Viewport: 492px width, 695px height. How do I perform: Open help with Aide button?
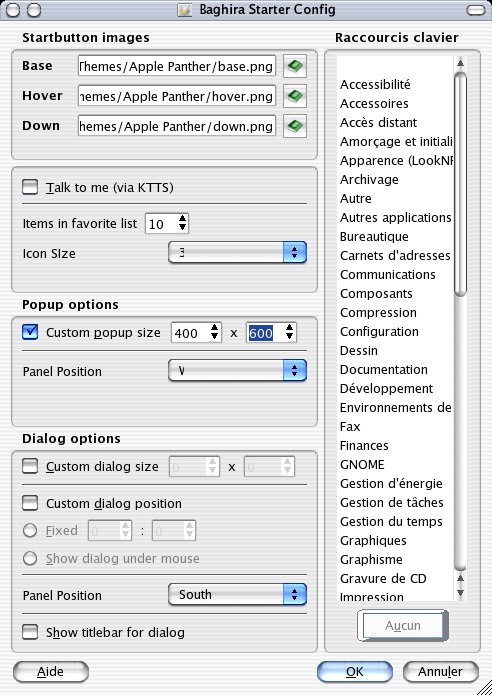click(x=51, y=672)
